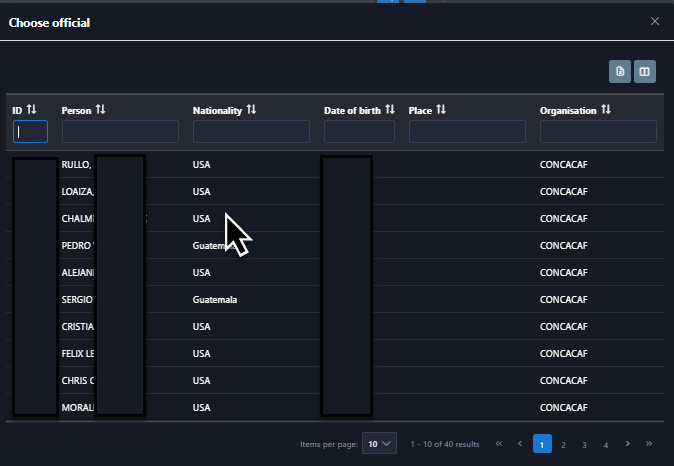The height and width of the screenshot is (466, 674).
Task: Sort by Date of birth arrows
Action: point(390,110)
